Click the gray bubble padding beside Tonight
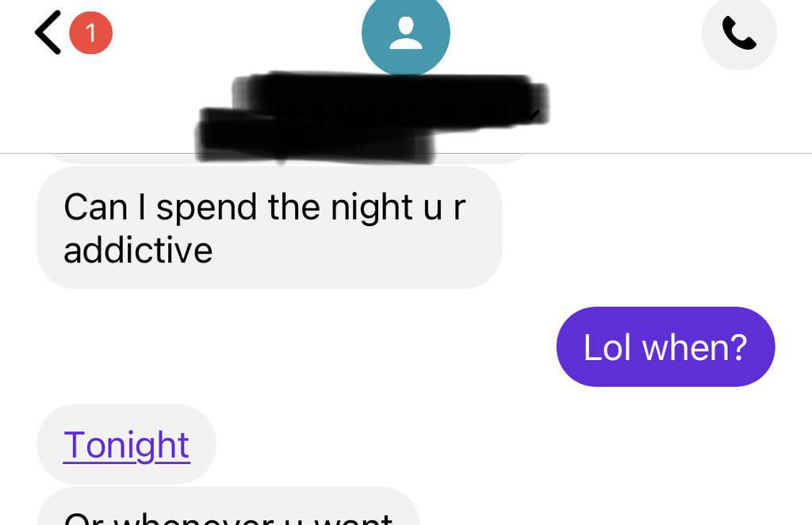The image size is (812, 525). [x=203, y=444]
